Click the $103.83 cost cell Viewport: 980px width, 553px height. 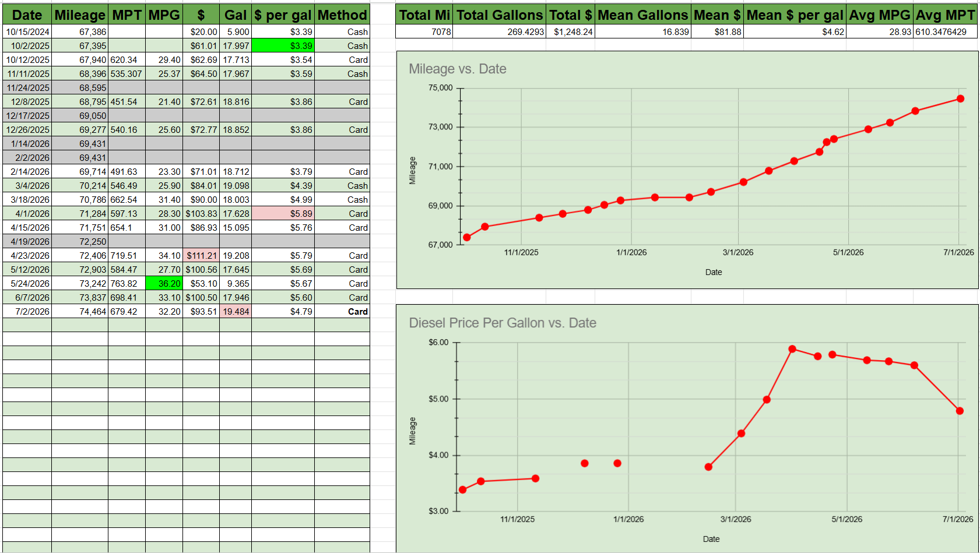click(x=201, y=213)
